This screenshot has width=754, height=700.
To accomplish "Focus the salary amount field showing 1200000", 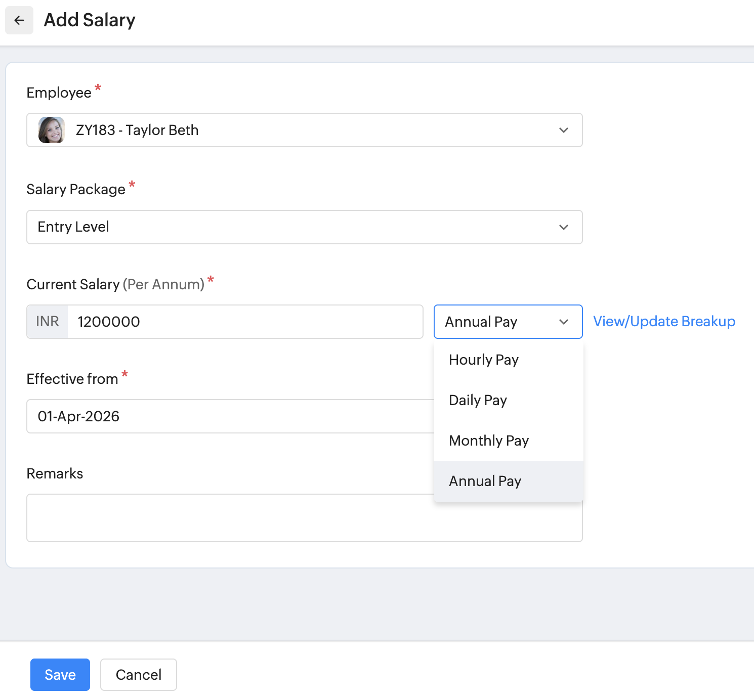I will coord(245,322).
